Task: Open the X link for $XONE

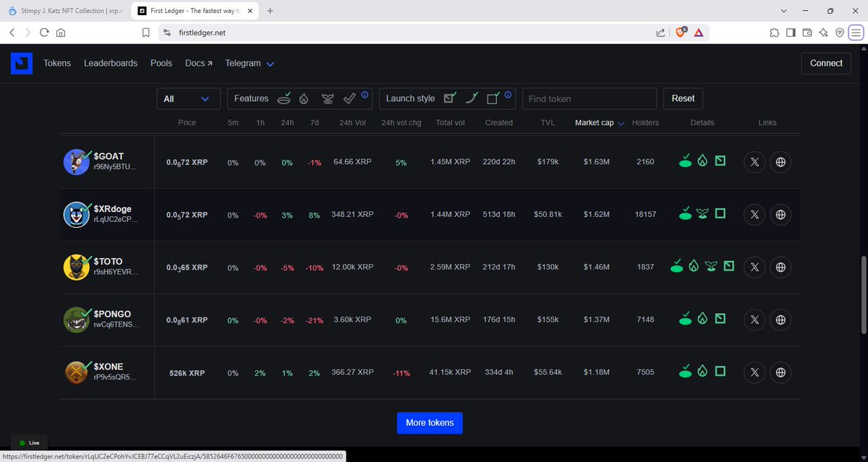Action: (754, 372)
